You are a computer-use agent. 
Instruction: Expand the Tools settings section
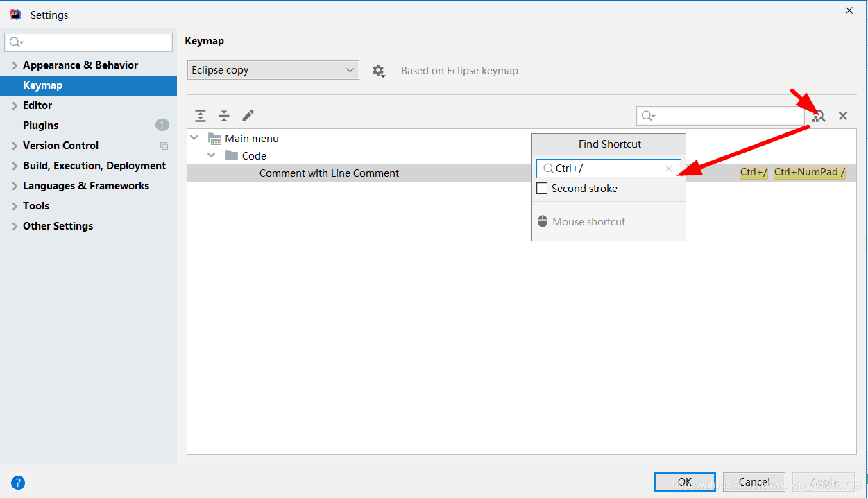pyautogui.click(x=15, y=206)
